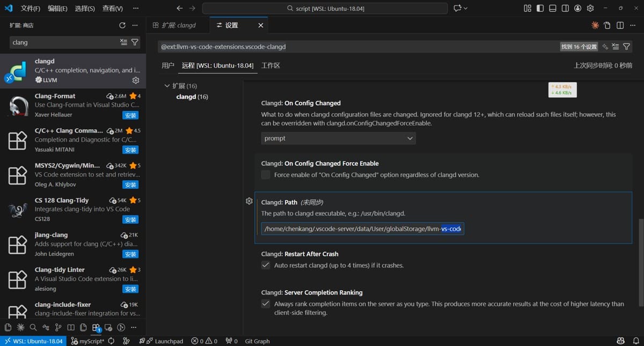Install Clang-tidy Linter extension
The width and height of the screenshot is (644, 346).
click(x=130, y=289)
